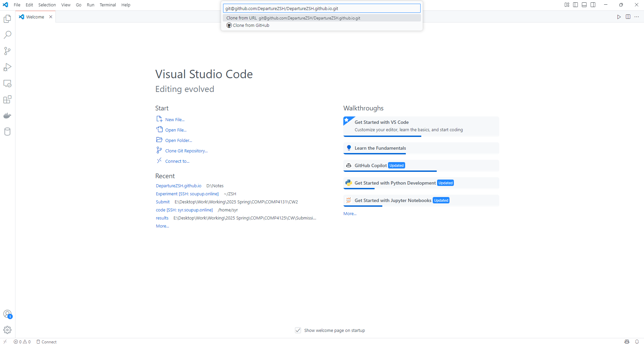Open the Accounts menu icon

7,314
